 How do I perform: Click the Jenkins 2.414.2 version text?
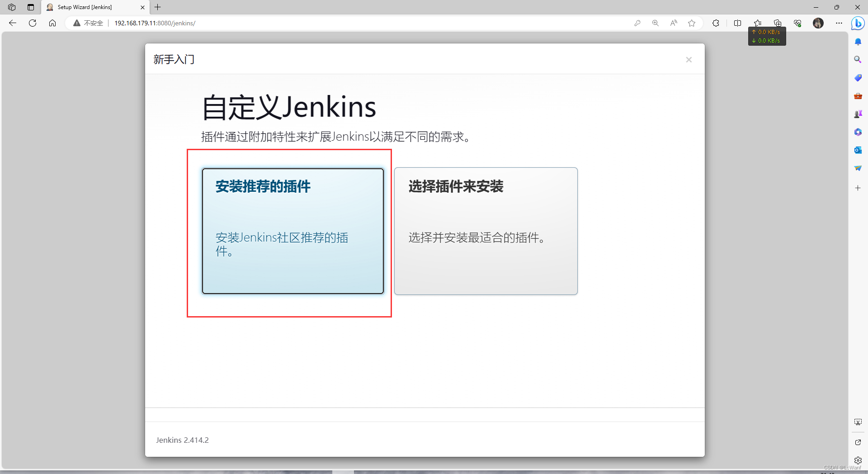point(183,440)
